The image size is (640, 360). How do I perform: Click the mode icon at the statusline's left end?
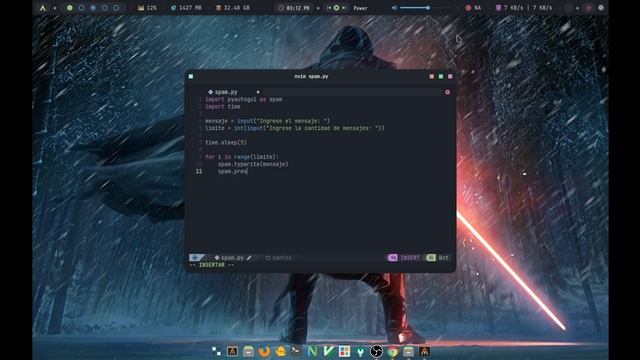(196, 258)
